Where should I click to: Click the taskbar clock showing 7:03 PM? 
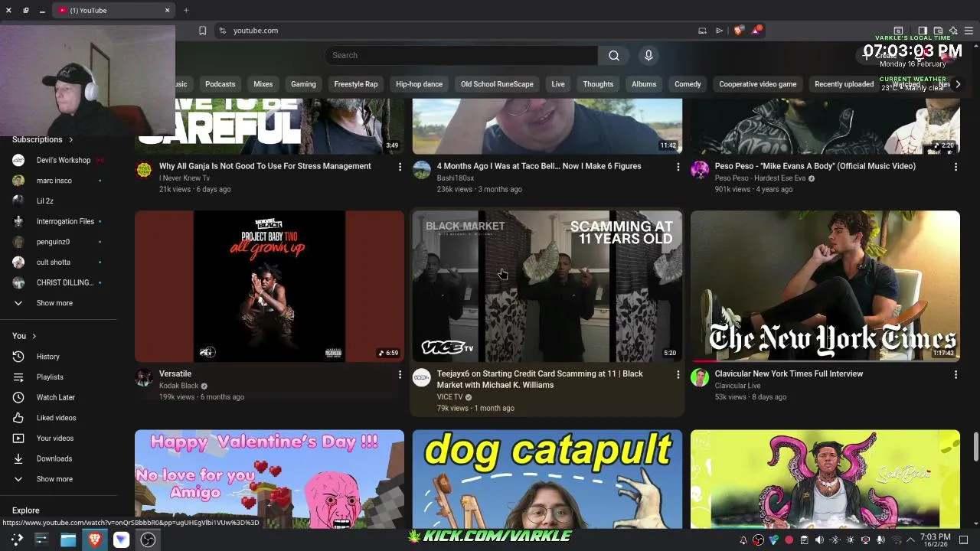point(935,540)
